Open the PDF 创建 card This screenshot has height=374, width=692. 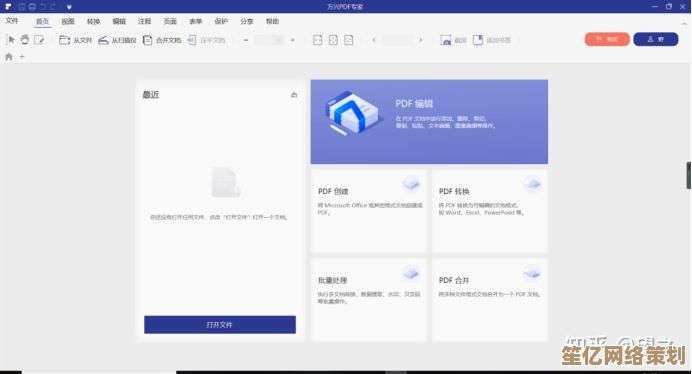369,211
